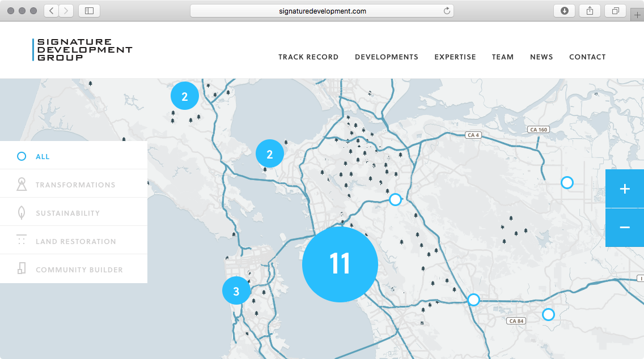The width and height of the screenshot is (644, 359).
Task: Reload the page with the refresh icon
Action: [x=447, y=11]
